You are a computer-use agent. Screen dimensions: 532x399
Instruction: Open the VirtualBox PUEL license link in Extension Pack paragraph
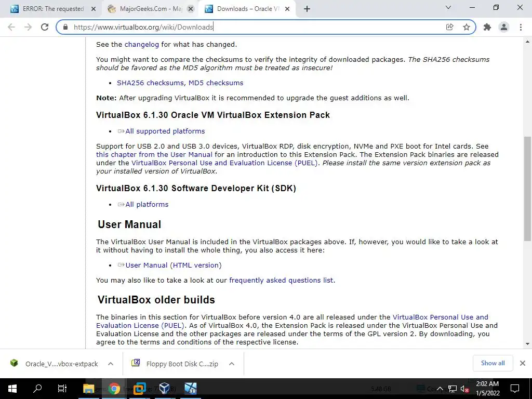click(224, 163)
